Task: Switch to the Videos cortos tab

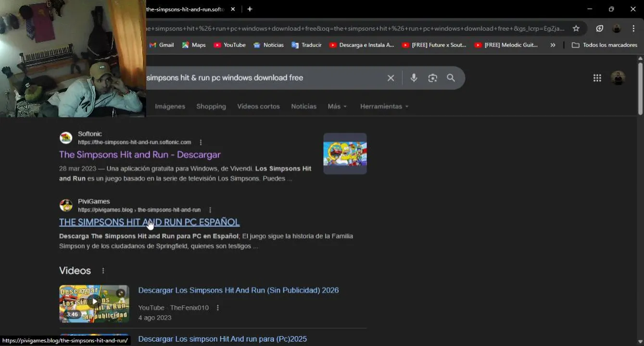Action: point(258,106)
